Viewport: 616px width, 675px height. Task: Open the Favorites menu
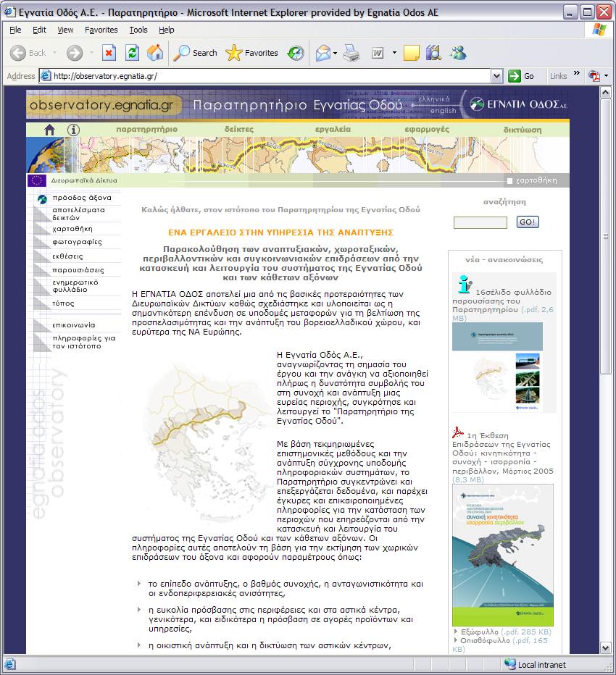(x=101, y=30)
